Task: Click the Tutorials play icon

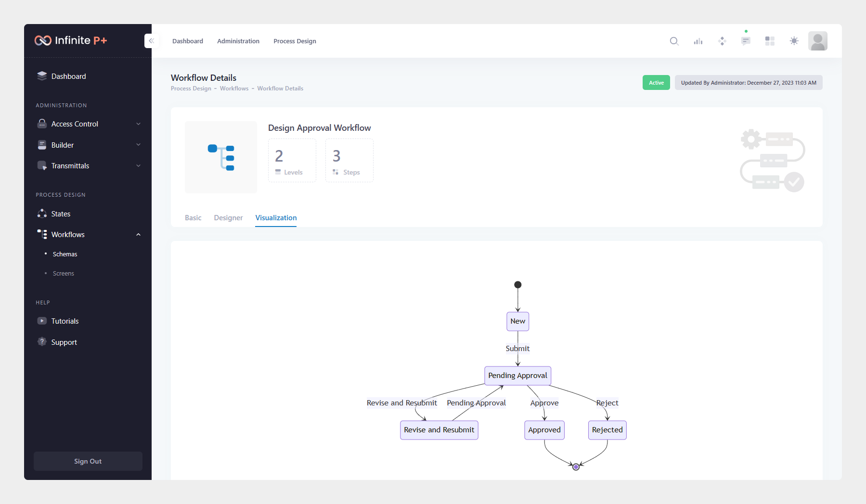Action: tap(42, 321)
